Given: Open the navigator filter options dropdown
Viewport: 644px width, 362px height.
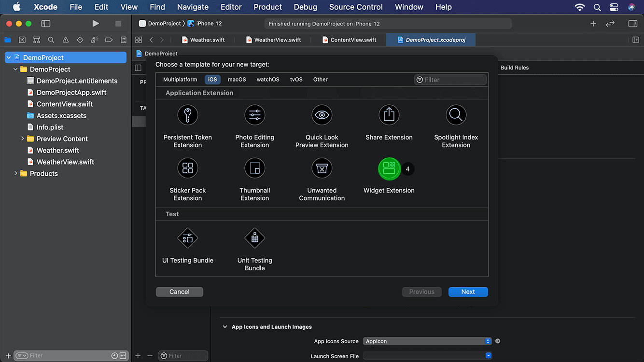Looking at the screenshot, I should [x=22, y=356].
